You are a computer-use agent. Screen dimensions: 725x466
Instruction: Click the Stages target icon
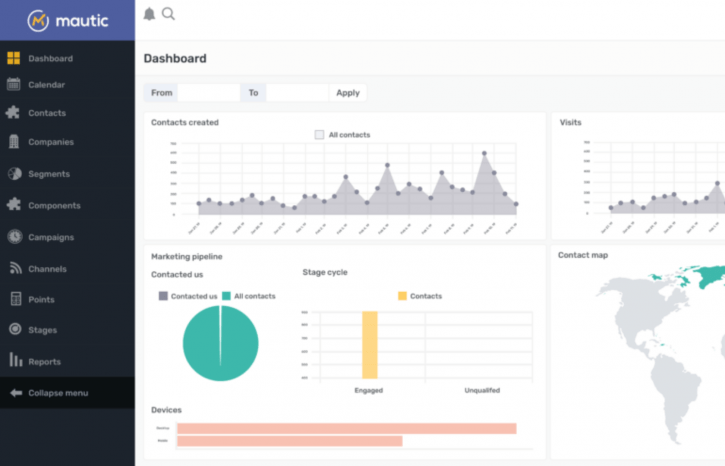click(x=14, y=330)
